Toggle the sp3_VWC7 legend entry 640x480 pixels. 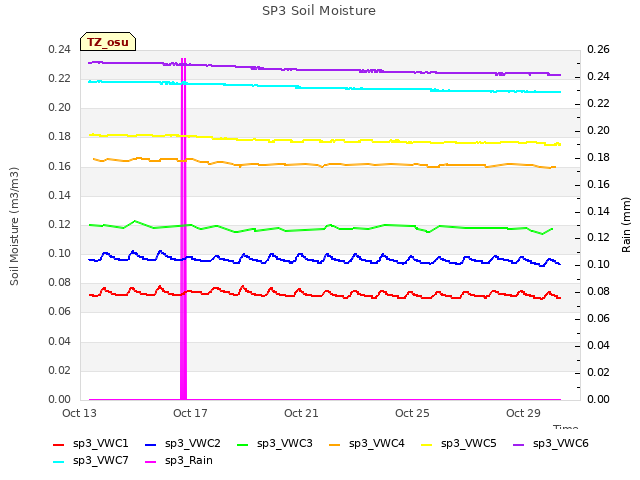pos(91,460)
